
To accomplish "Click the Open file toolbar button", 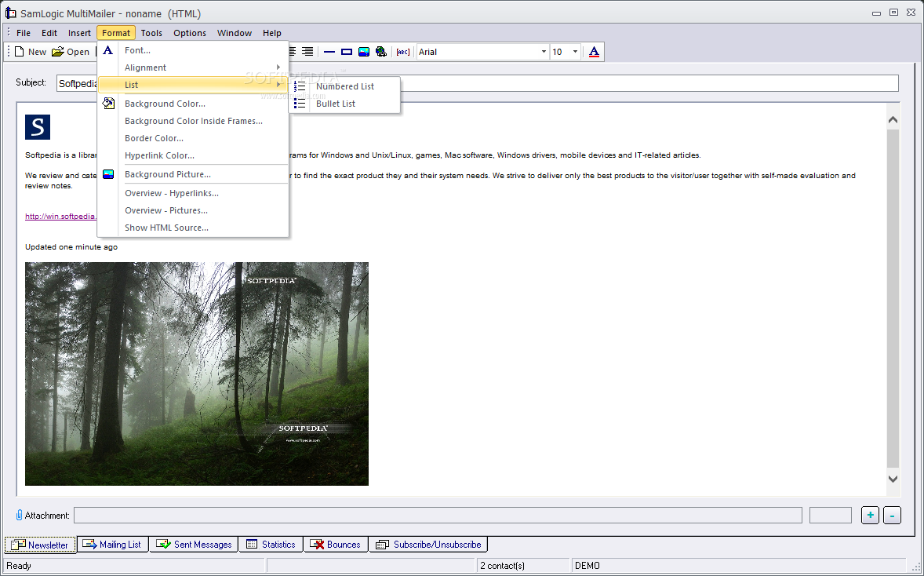I will [70, 52].
